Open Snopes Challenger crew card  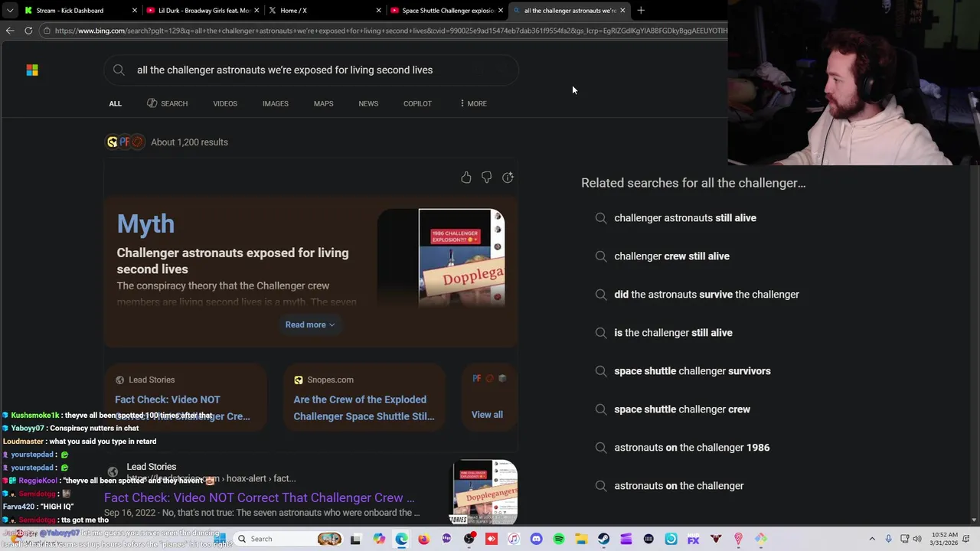tap(364, 398)
